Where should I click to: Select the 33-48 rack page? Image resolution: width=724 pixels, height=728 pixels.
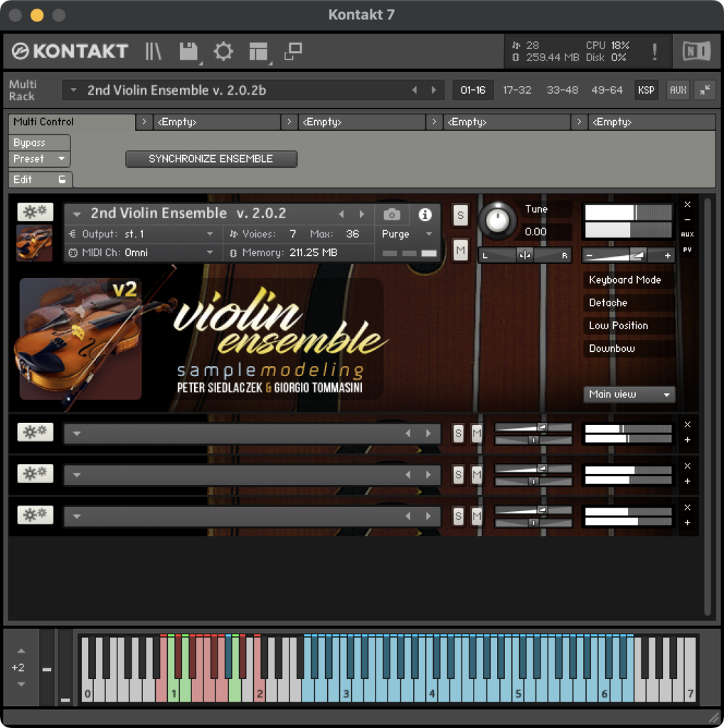tap(562, 90)
